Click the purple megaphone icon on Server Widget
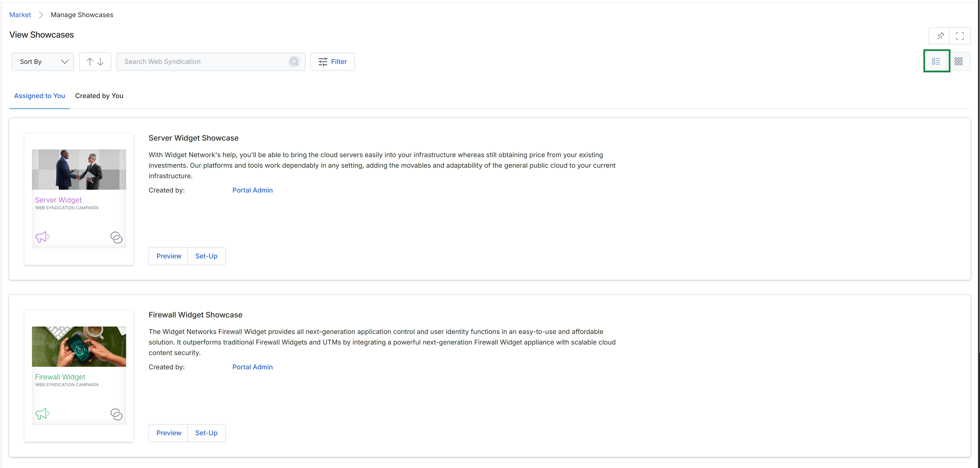 (42, 237)
